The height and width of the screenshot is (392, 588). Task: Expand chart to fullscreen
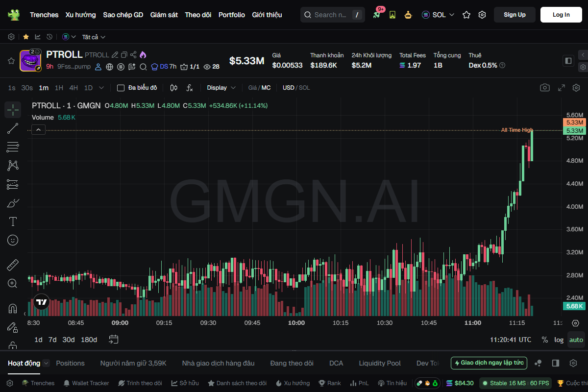tap(562, 88)
